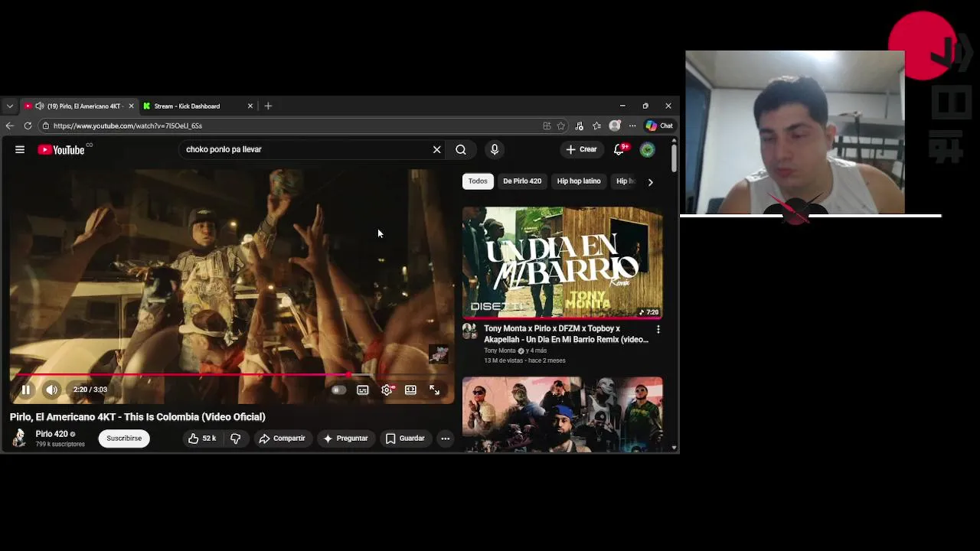This screenshot has height=551, width=980.
Task: Open the tab list dropdown arrow in the tab strip
Action: tap(9, 106)
